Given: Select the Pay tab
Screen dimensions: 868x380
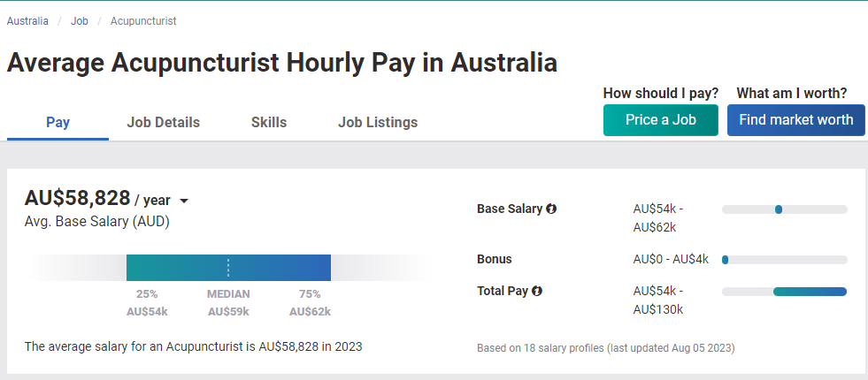Looking at the screenshot, I should tap(58, 122).
